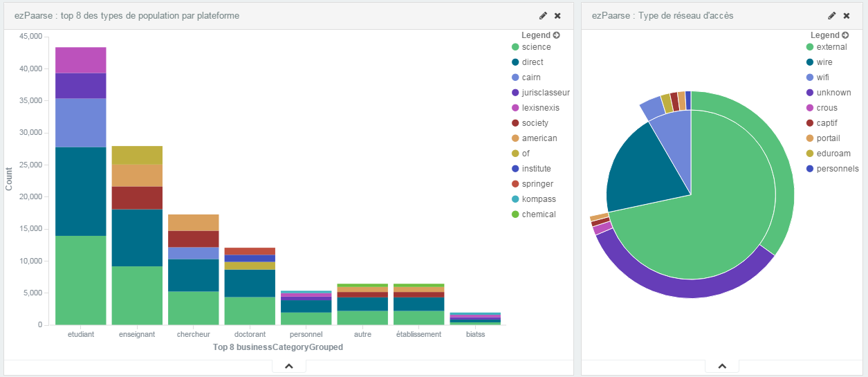The image size is (868, 377).
Task: Click the wifi legend color dot
Action: pos(810,77)
